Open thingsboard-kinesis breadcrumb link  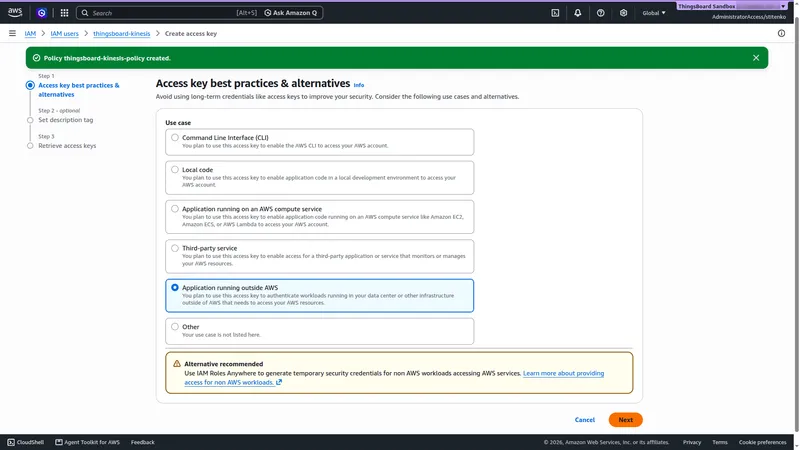point(121,33)
